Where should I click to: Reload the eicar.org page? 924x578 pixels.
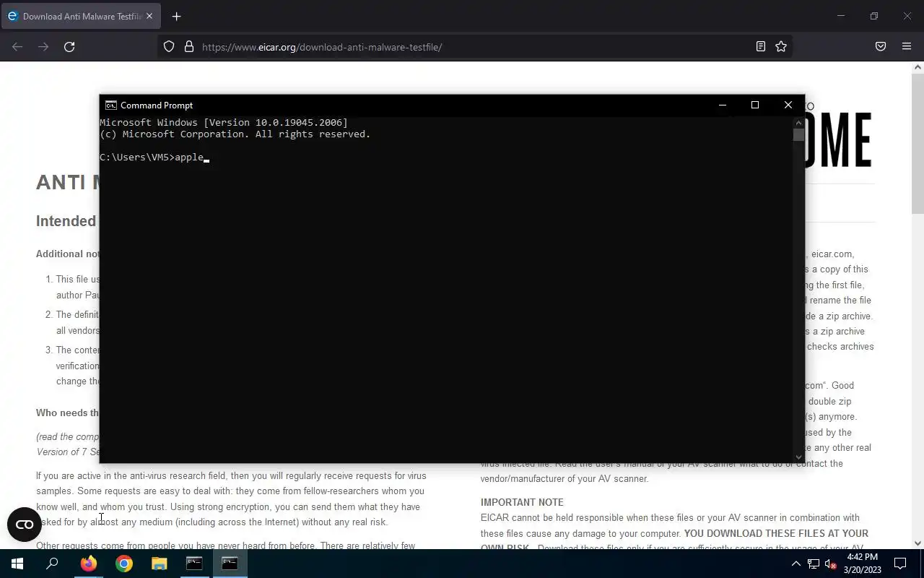pos(69,47)
